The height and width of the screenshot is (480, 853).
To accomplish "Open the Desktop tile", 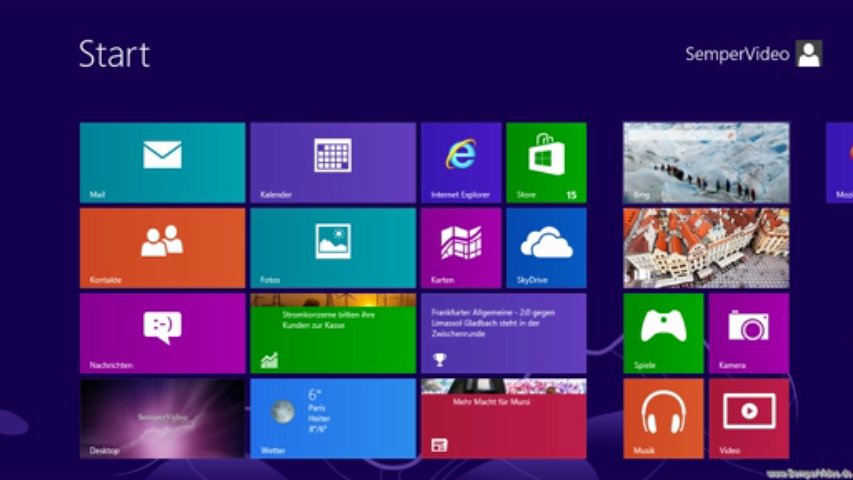I will coord(162,417).
